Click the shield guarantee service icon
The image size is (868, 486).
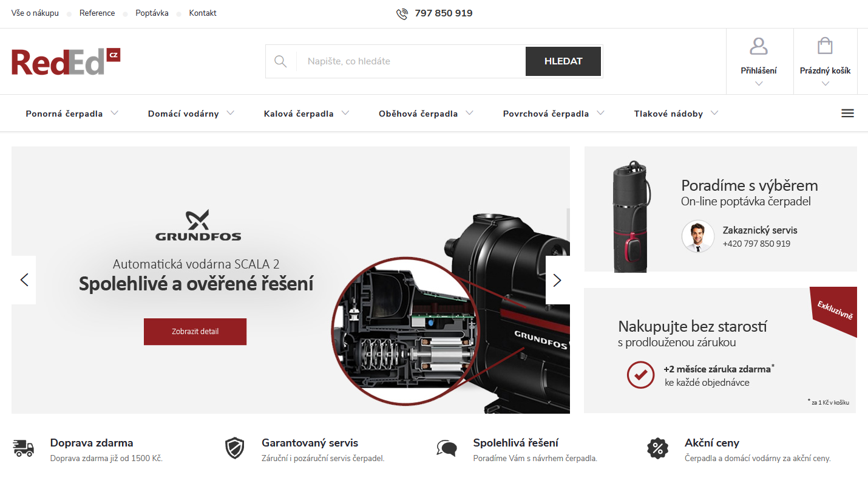pos(234,449)
